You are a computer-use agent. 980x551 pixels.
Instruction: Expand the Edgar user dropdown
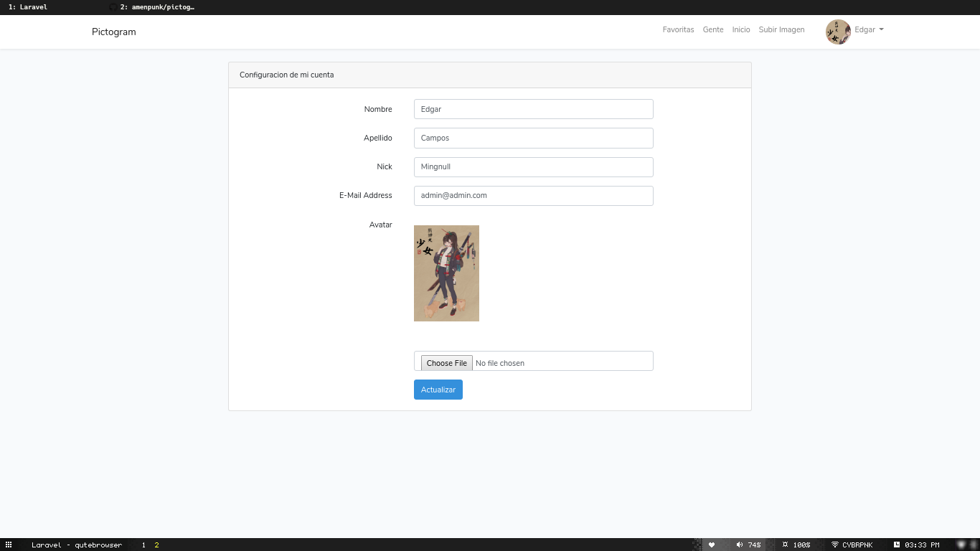point(869,30)
